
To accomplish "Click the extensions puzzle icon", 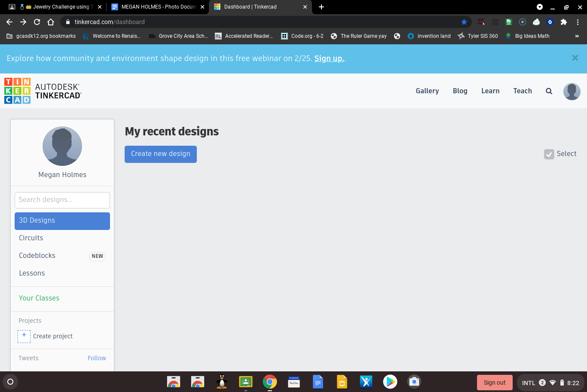I will 563,22.
